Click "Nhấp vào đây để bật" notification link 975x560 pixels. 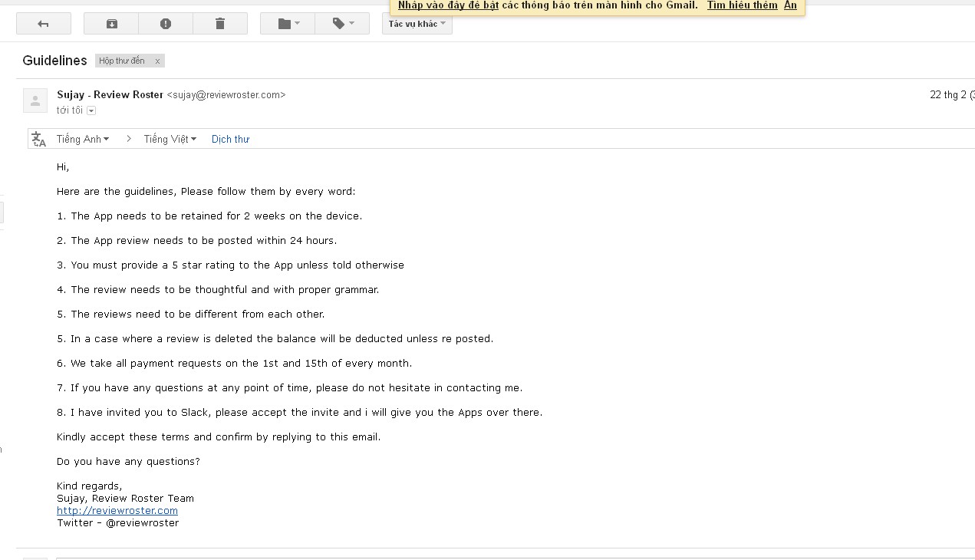point(448,5)
